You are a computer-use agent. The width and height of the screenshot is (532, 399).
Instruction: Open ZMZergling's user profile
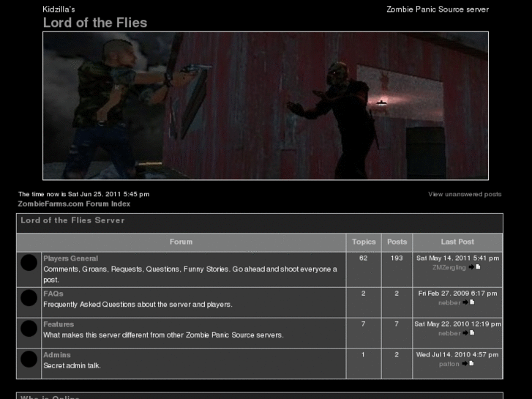pyautogui.click(x=449, y=267)
